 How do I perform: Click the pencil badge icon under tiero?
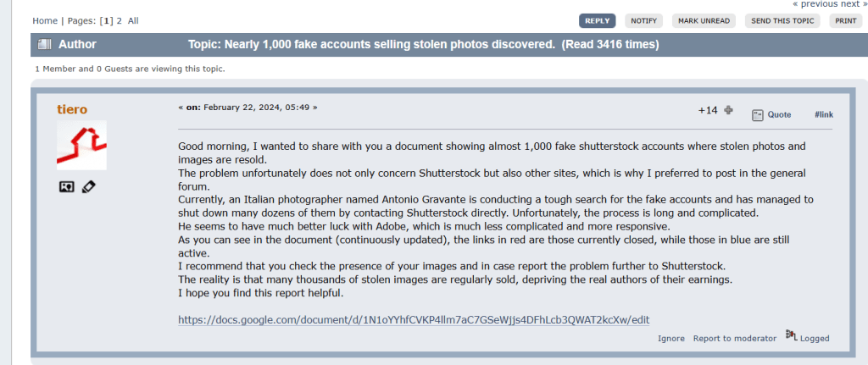[87, 186]
